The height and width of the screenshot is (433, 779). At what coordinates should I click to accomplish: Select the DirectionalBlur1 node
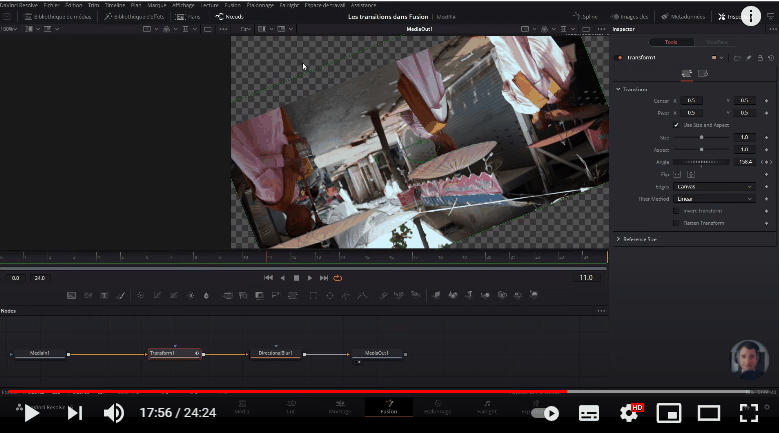point(275,353)
